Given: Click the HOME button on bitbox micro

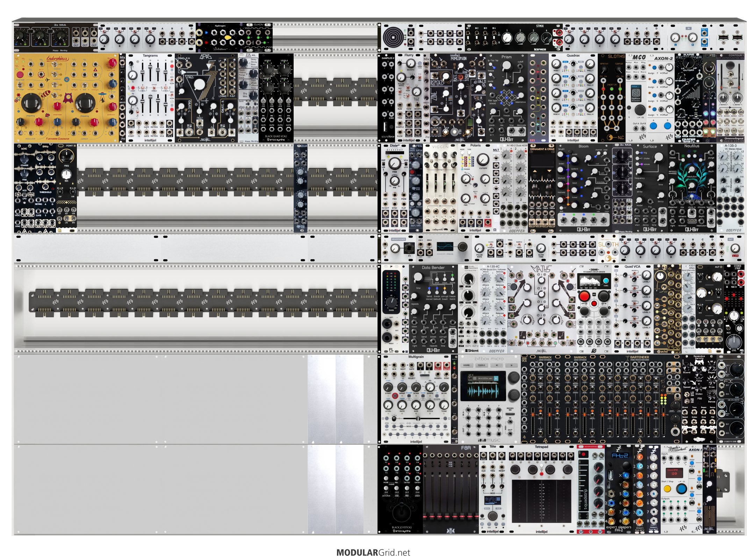Looking at the screenshot, I should pyautogui.click(x=466, y=365).
